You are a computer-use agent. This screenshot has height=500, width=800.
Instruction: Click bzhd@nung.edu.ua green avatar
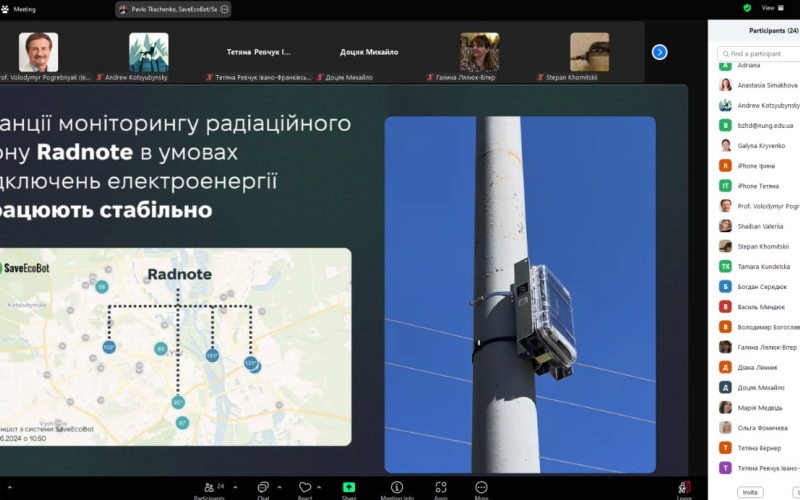pyautogui.click(x=726, y=126)
